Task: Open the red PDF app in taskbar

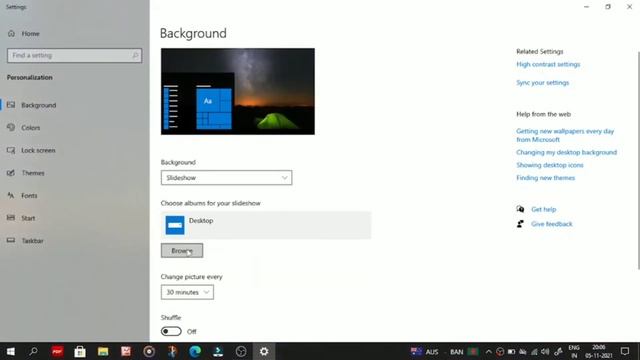Action: click(x=57, y=351)
